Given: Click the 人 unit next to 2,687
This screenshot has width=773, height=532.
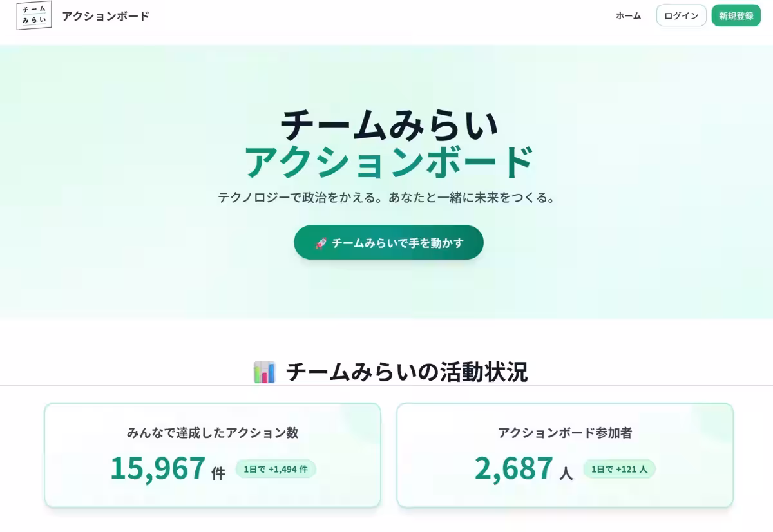Looking at the screenshot, I should (566, 473).
